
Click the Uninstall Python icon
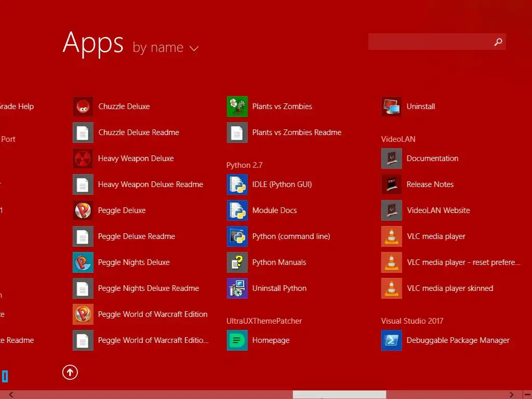pyautogui.click(x=237, y=288)
